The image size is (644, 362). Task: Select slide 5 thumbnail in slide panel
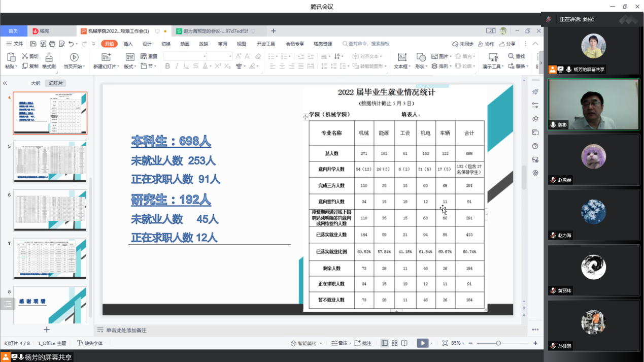point(50,161)
